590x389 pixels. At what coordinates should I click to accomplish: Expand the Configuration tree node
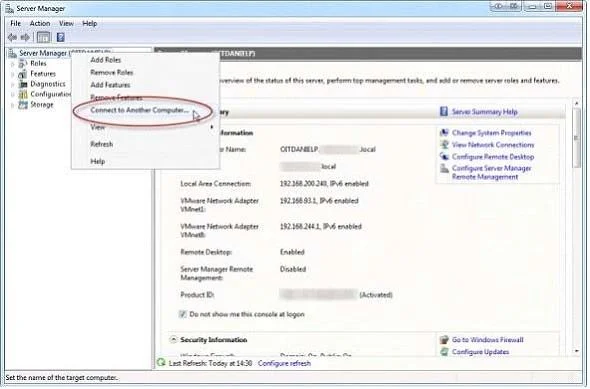point(12,94)
